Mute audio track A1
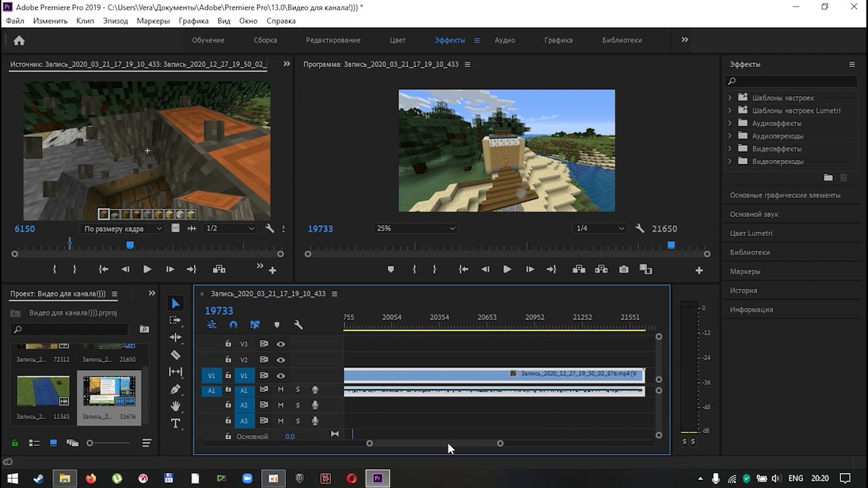Viewport: 868px width, 488px height. coord(281,390)
